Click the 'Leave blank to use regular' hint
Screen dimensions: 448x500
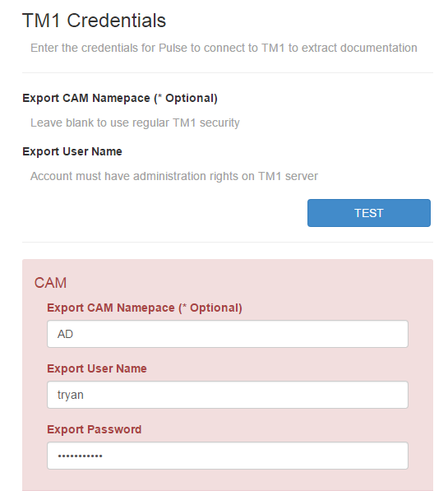click(135, 123)
